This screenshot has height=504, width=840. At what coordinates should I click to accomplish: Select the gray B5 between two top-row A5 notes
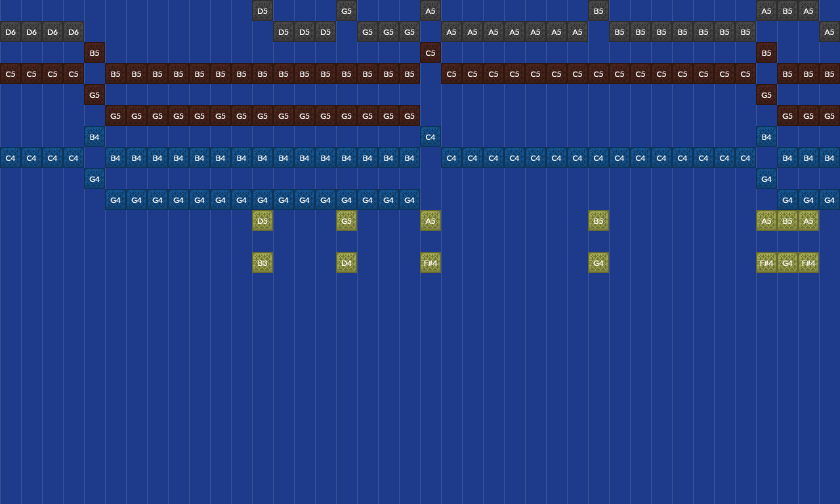(x=787, y=10)
